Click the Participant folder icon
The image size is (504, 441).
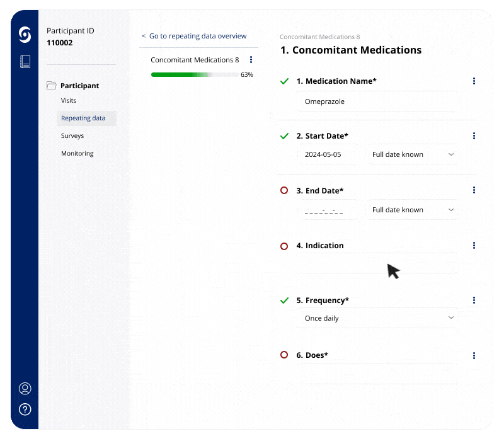tap(52, 86)
